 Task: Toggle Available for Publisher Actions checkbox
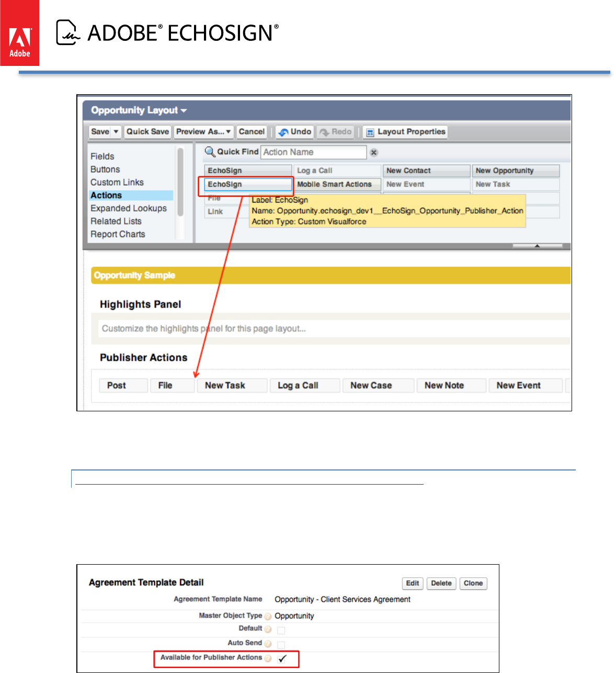click(282, 659)
